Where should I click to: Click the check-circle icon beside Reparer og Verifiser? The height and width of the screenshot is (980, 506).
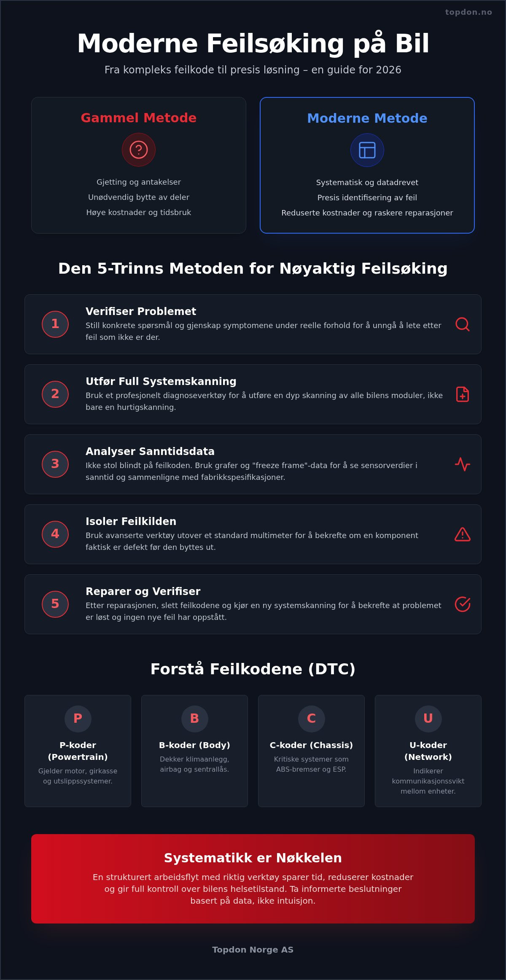point(463,604)
